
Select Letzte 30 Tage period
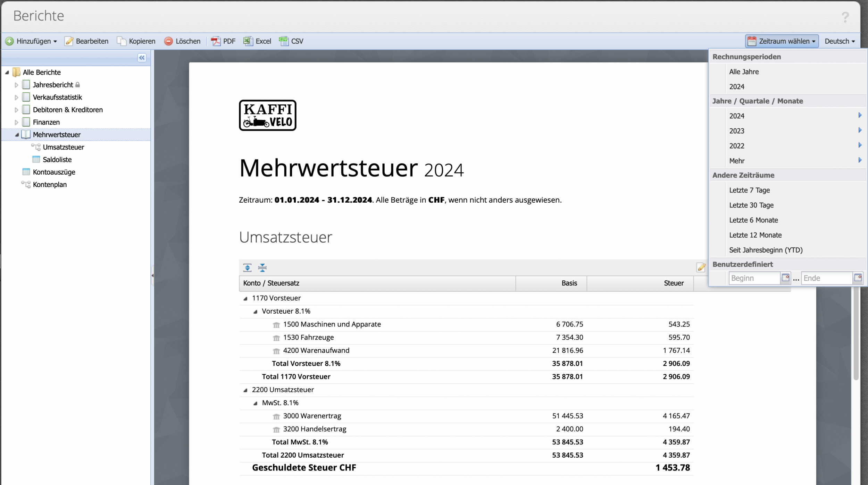751,205
